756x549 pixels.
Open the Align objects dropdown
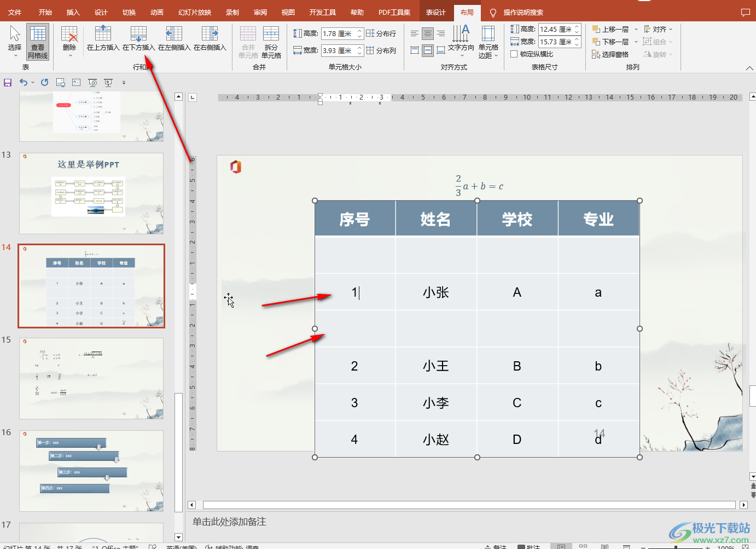pyautogui.click(x=658, y=29)
